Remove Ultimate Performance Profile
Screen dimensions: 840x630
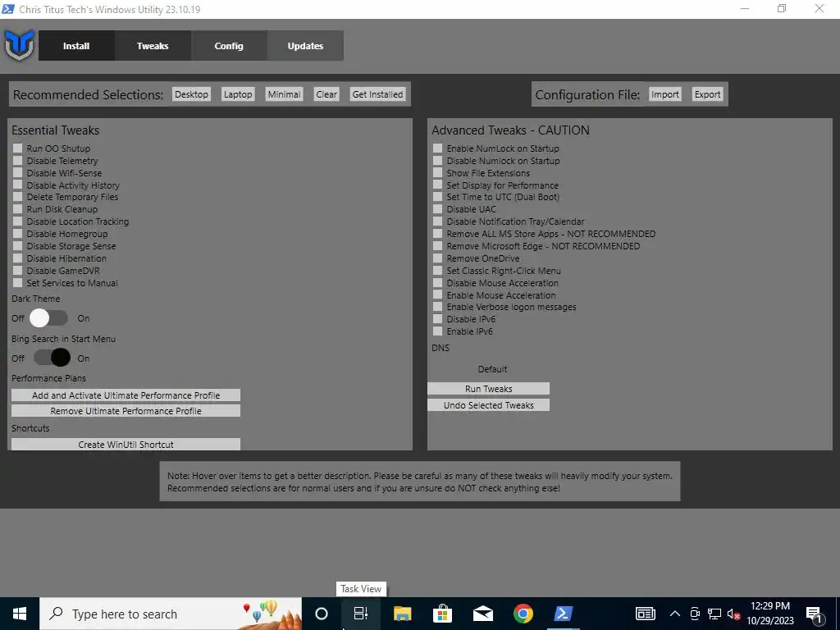[x=126, y=411]
